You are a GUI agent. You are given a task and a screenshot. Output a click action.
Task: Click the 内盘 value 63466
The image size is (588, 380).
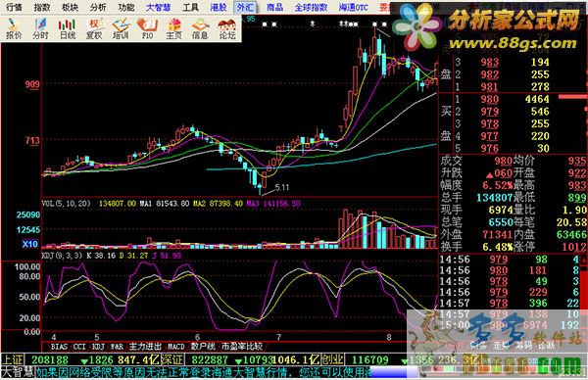(572, 235)
